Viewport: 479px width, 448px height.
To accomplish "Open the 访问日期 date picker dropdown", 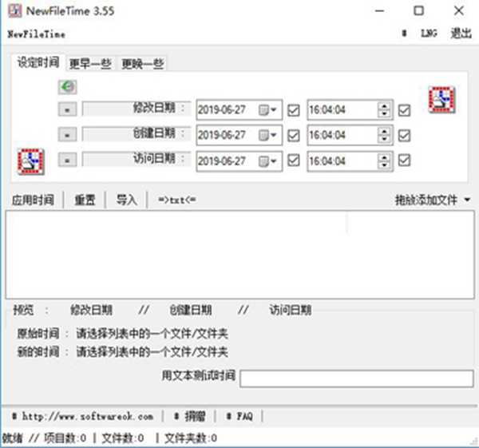I will click(x=268, y=161).
